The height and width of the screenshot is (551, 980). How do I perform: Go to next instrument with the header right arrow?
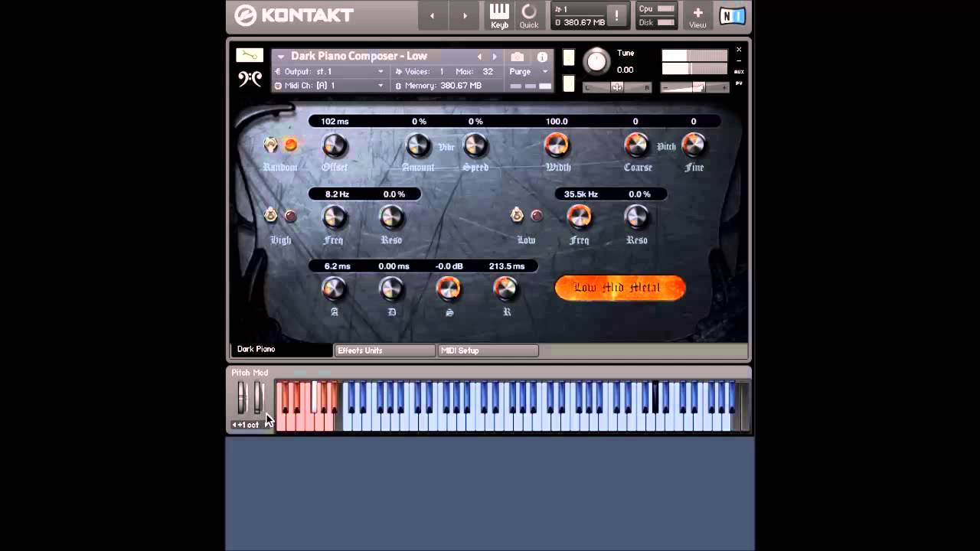point(465,16)
